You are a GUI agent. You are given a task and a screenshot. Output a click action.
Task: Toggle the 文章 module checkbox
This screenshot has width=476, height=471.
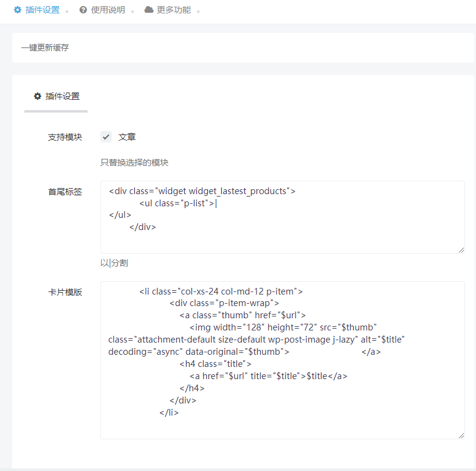coord(106,137)
